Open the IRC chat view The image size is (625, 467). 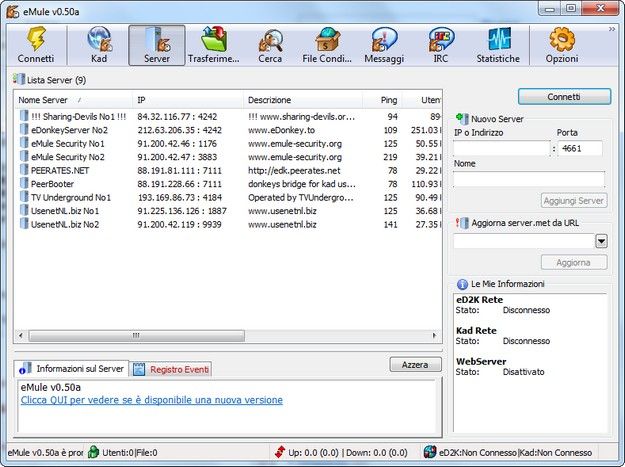(x=441, y=45)
